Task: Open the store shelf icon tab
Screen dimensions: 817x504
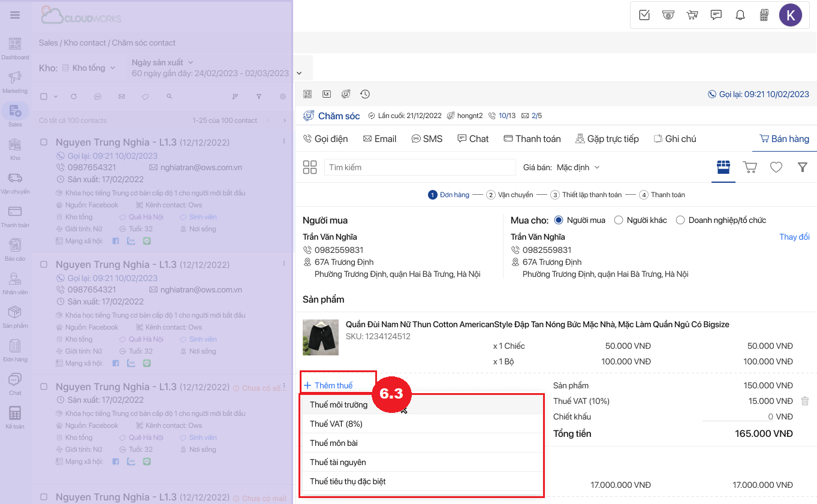Action: pyautogui.click(x=723, y=167)
